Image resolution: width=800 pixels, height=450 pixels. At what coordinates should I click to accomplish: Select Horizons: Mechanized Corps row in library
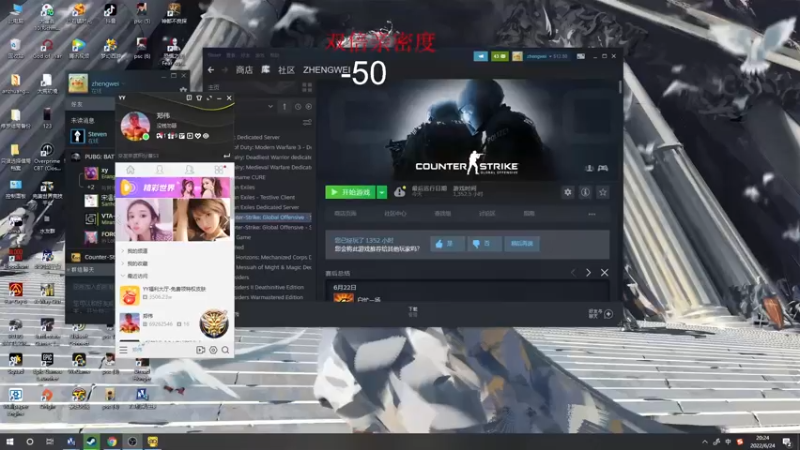pos(273,257)
